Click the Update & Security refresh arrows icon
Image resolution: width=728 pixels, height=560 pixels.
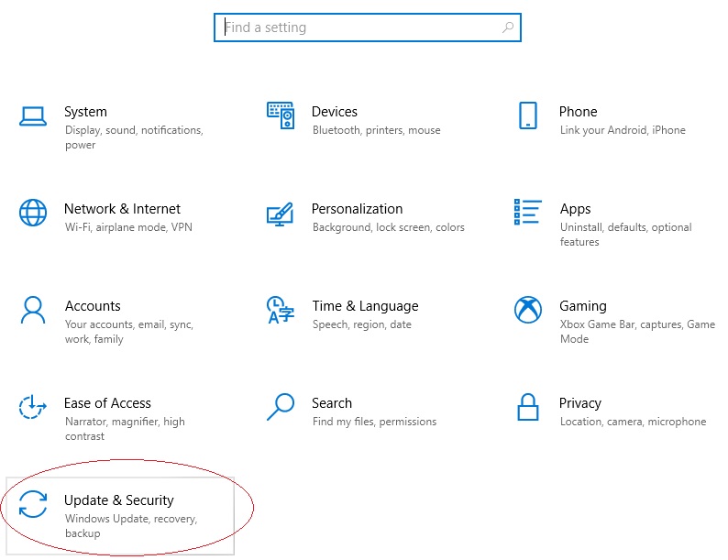33,504
